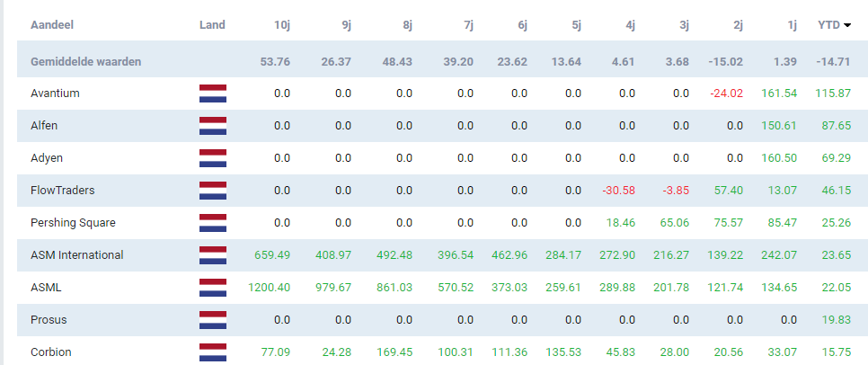
Task: Select the flag icon in the FlowTraders row
Action: (x=213, y=191)
